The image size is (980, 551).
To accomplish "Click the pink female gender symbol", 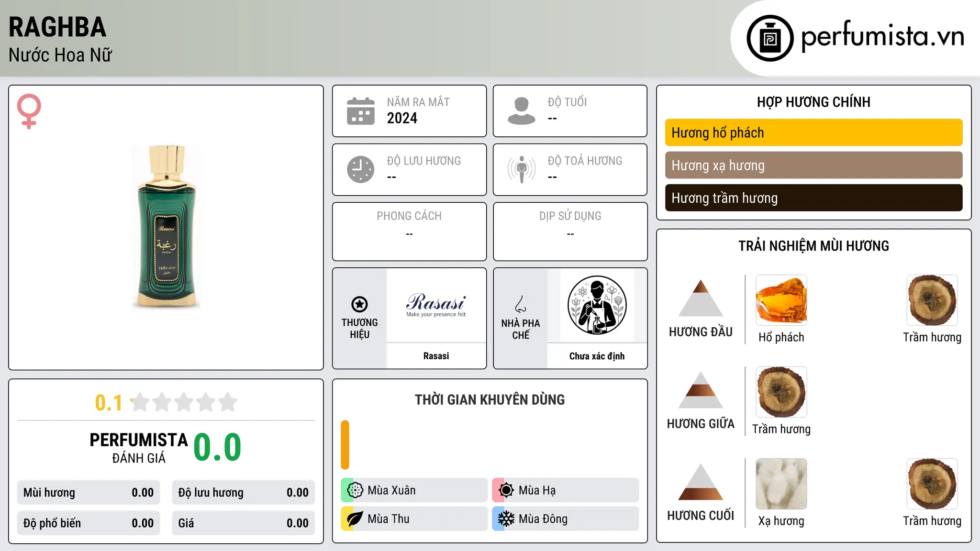I will point(29,111).
